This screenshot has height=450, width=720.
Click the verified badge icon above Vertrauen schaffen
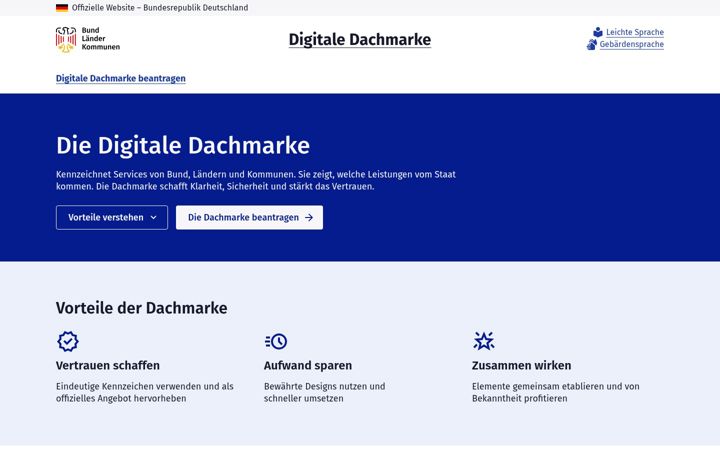tap(68, 341)
